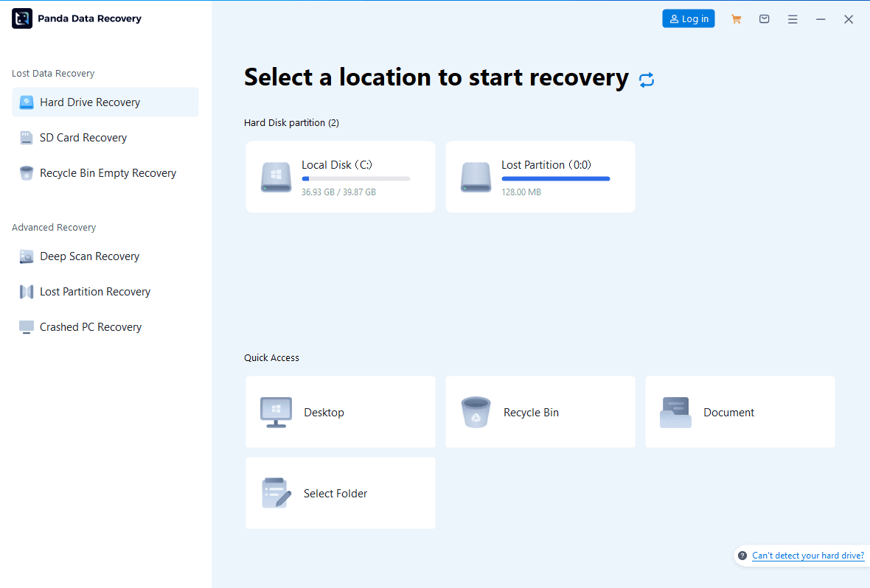The width and height of the screenshot is (870, 588).
Task: Click the Log in button
Action: pyautogui.click(x=689, y=19)
